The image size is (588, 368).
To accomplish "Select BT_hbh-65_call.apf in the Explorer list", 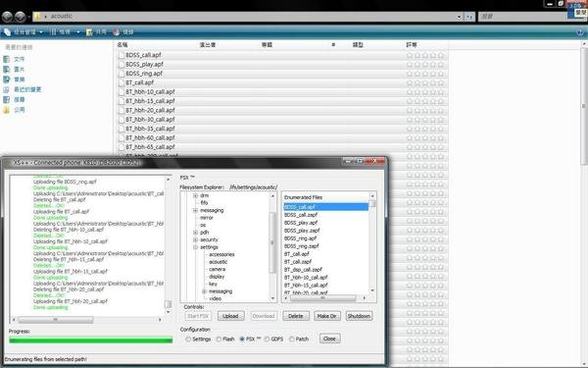I will click(x=150, y=147).
